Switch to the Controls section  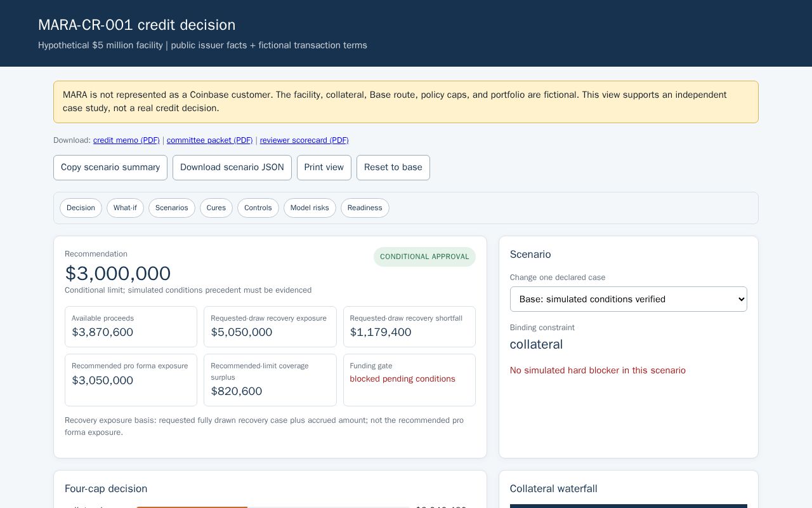(x=258, y=208)
